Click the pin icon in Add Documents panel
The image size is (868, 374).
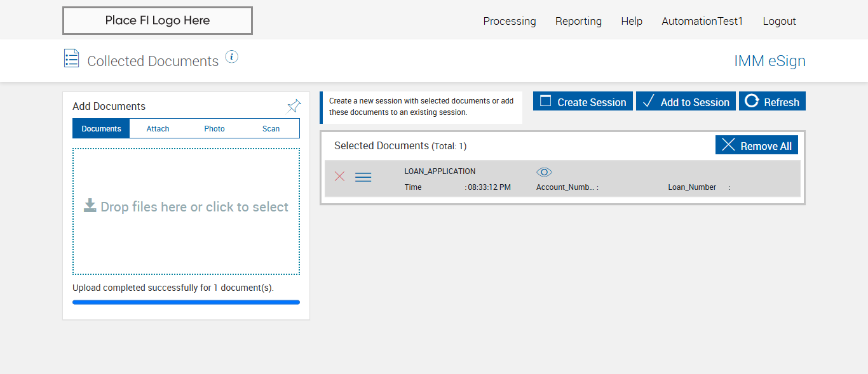(x=294, y=106)
